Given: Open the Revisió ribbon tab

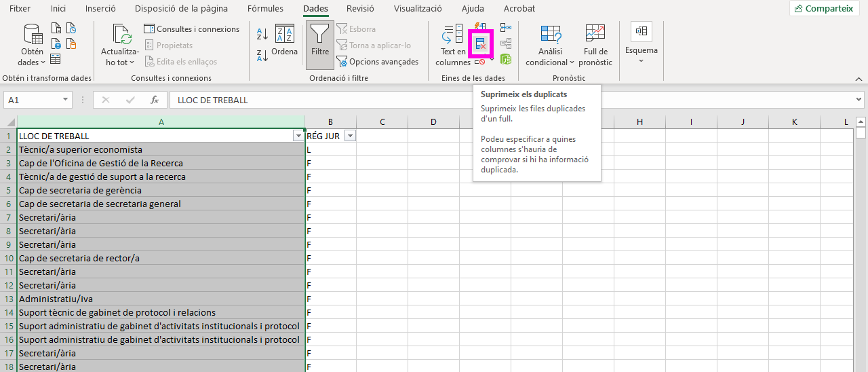Looking at the screenshot, I should point(359,9).
